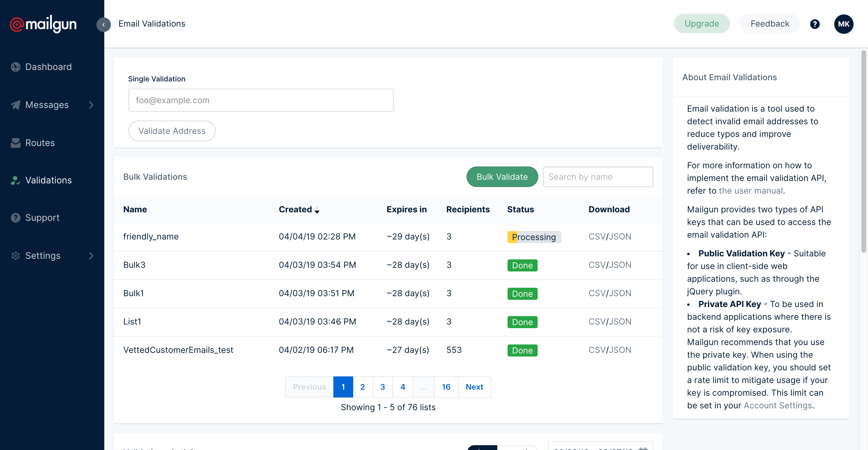Open the calendar icon for date range
The height and width of the screenshot is (450, 868).
[x=643, y=449]
